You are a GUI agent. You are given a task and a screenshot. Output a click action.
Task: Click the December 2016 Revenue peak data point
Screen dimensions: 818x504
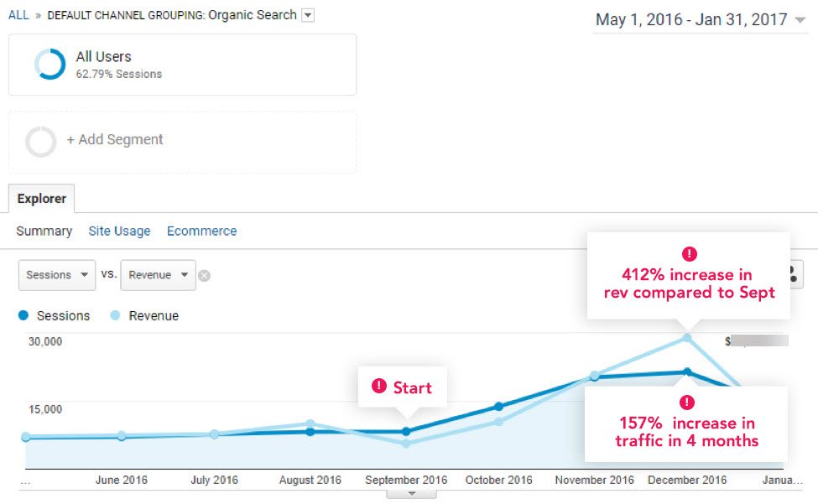pos(687,338)
